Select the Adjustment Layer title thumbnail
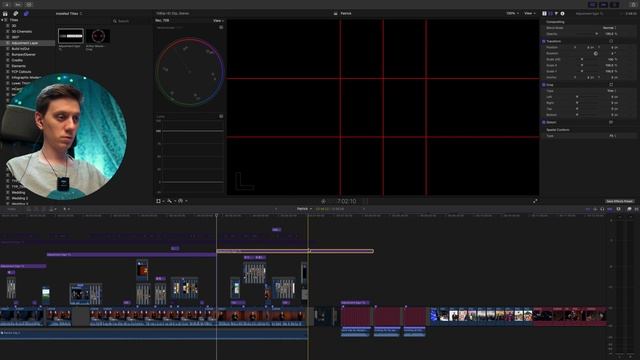This screenshot has width=640, height=360. [x=71, y=36]
